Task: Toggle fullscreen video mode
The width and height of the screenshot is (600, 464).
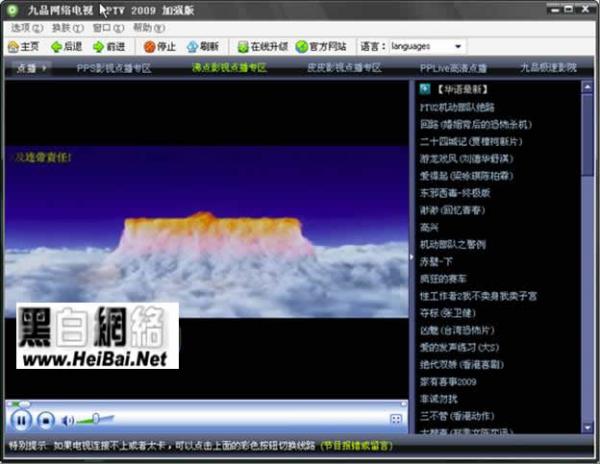Action: pyautogui.click(x=396, y=419)
